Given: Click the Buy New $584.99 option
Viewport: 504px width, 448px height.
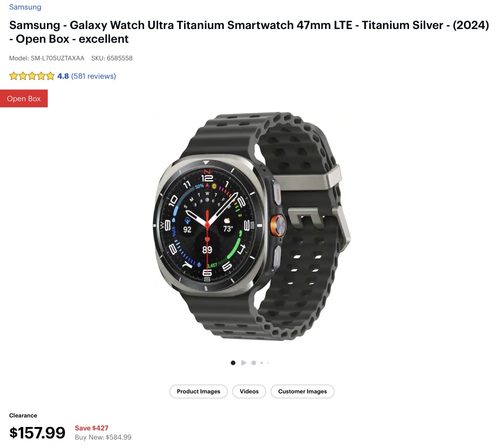Looking at the screenshot, I should click(x=103, y=437).
